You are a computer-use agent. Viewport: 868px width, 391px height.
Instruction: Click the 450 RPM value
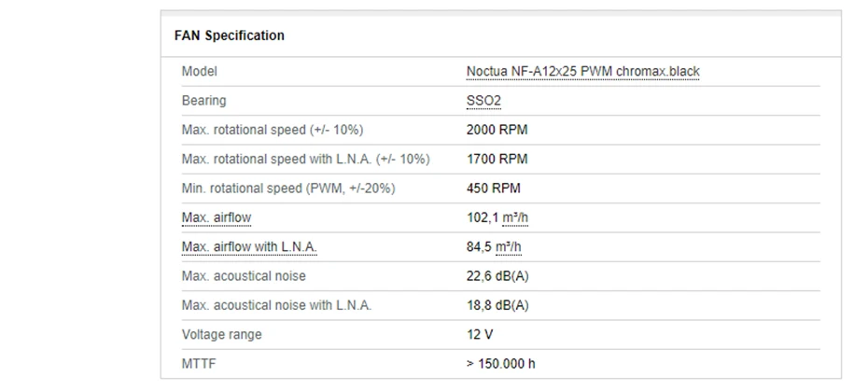click(493, 189)
